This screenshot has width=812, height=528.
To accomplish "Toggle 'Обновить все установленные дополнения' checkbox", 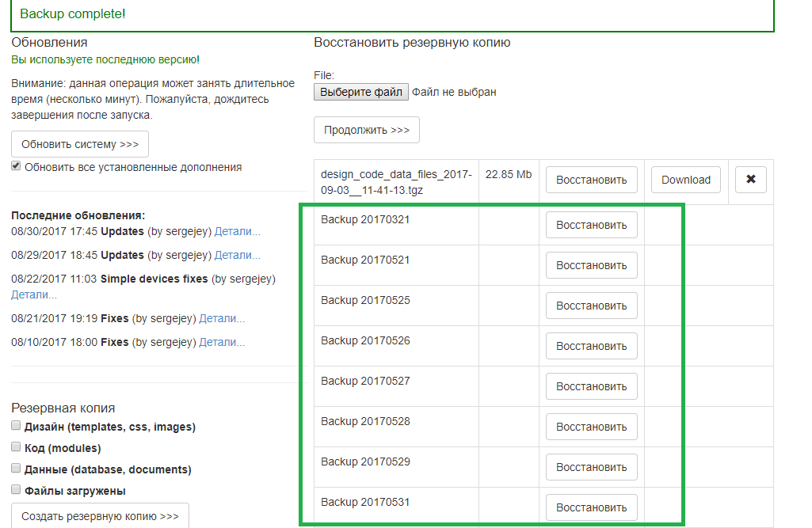I will (x=16, y=166).
